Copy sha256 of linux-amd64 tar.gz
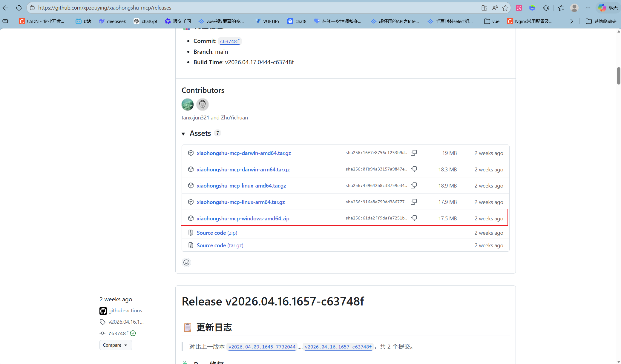The height and width of the screenshot is (364, 621). [x=414, y=185]
